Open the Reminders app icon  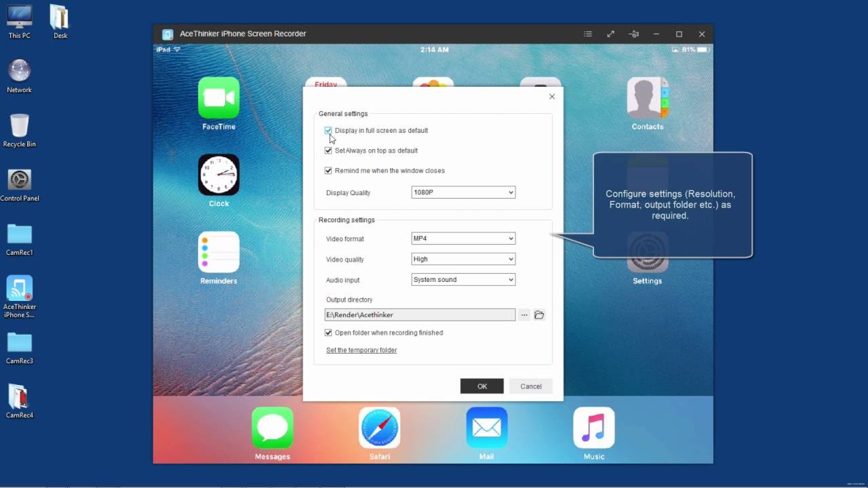[x=218, y=252]
